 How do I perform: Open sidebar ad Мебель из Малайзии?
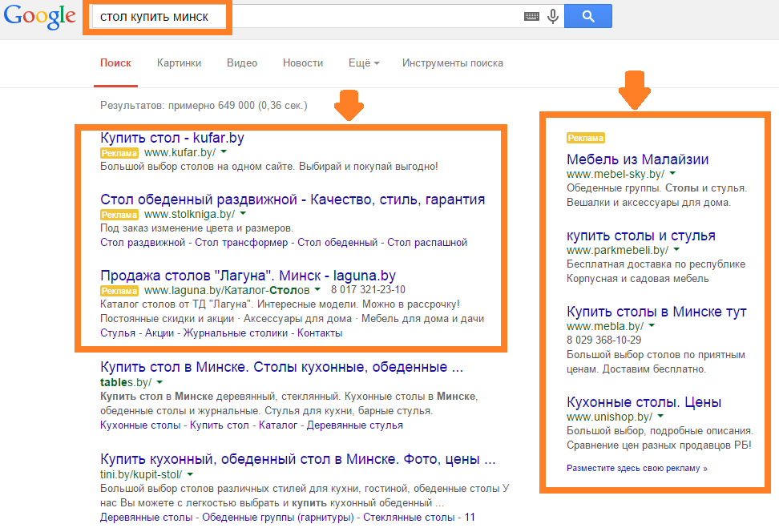pos(637,159)
